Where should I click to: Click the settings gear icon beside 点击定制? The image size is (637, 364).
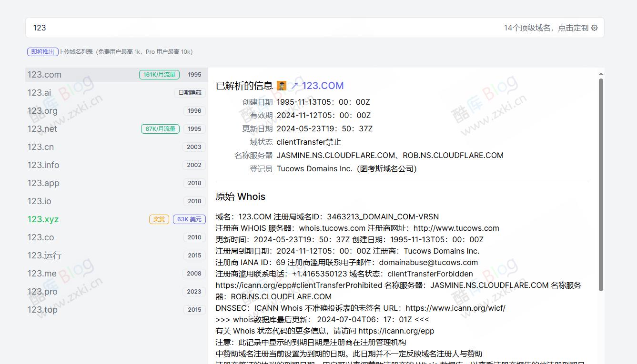coord(594,28)
